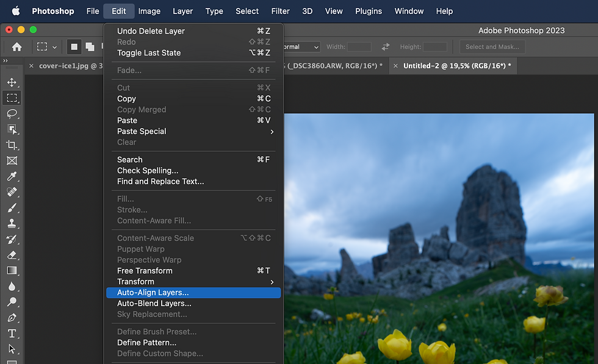598x364 pixels.
Task: Select the Lasso tool
Action: [x=12, y=113]
